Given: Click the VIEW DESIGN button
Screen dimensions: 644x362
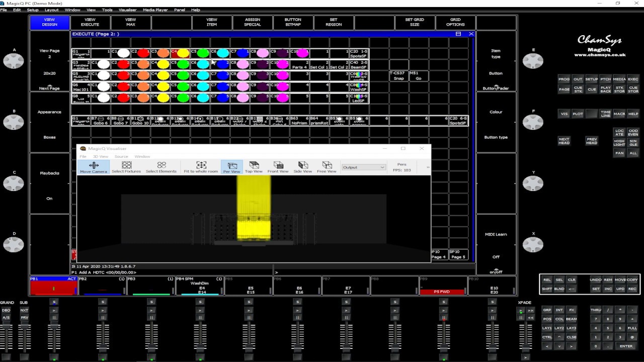Looking at the screenshot, I should tap(49, 22).
